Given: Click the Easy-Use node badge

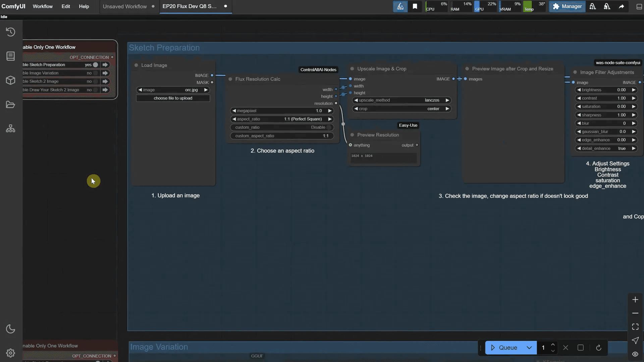Looking at the screenshot, I should pos(408,125).
